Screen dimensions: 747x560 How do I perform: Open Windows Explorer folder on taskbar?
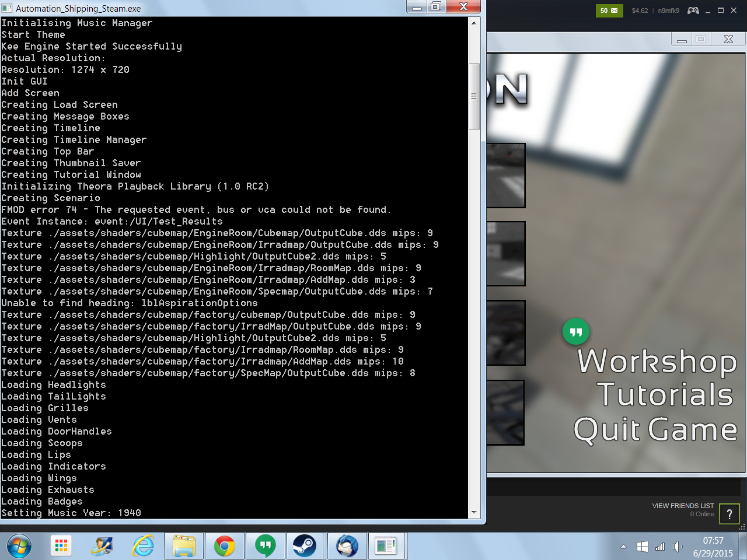tap(184, 546)
